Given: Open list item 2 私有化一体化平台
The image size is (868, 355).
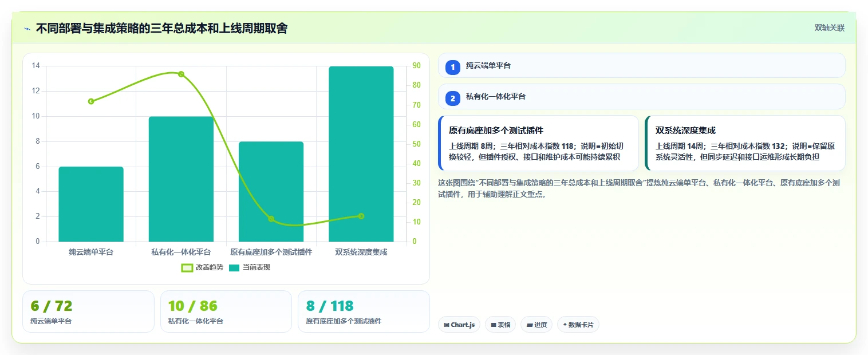Looking at the screenshot, I should [641, 97].
